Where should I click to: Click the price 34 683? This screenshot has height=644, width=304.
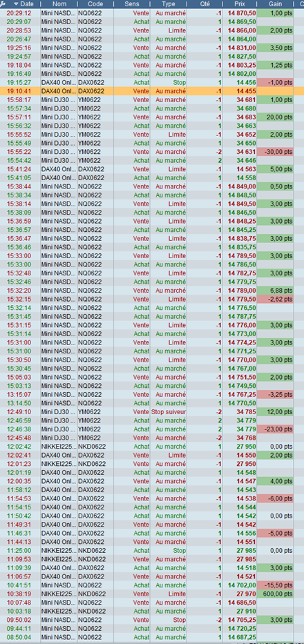pos(247,117)
